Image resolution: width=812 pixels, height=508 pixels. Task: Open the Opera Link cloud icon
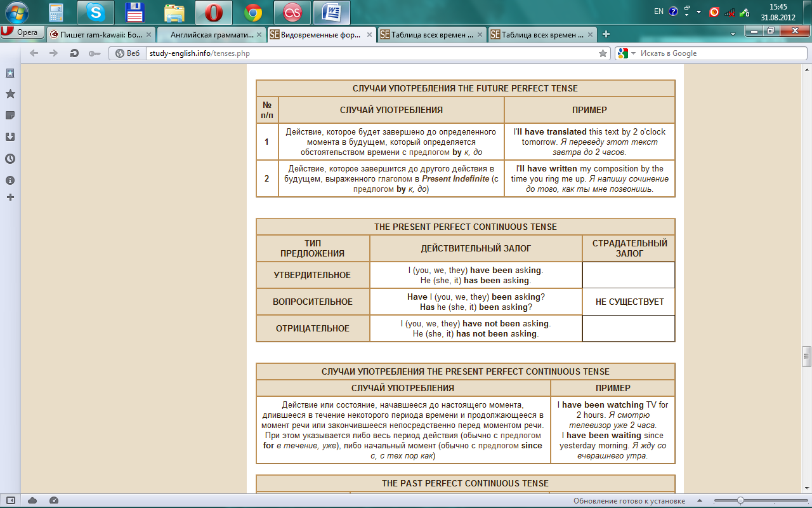[32, 500]
